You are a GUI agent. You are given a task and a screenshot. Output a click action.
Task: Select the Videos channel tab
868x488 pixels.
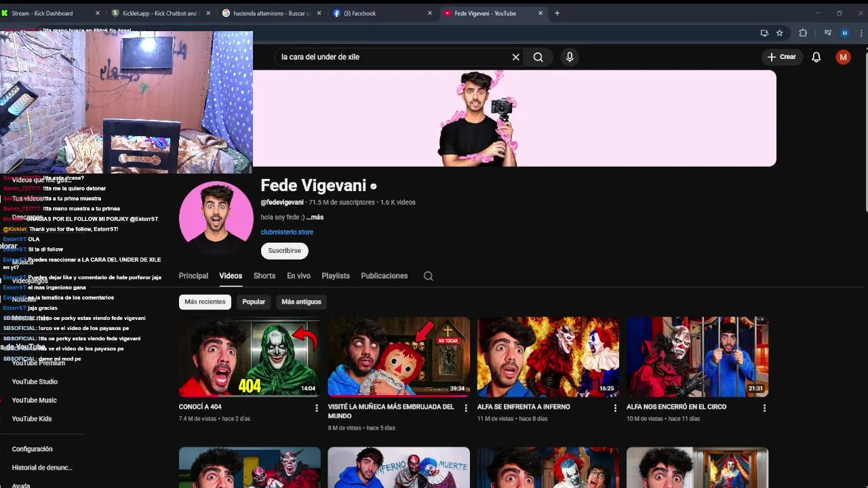[x=231, y=276]
